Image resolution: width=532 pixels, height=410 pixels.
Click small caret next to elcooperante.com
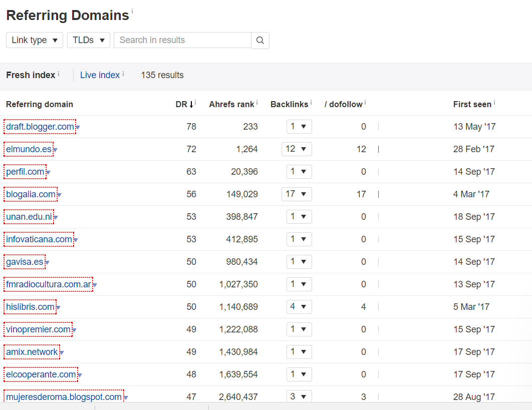click(x=80, y=375)
